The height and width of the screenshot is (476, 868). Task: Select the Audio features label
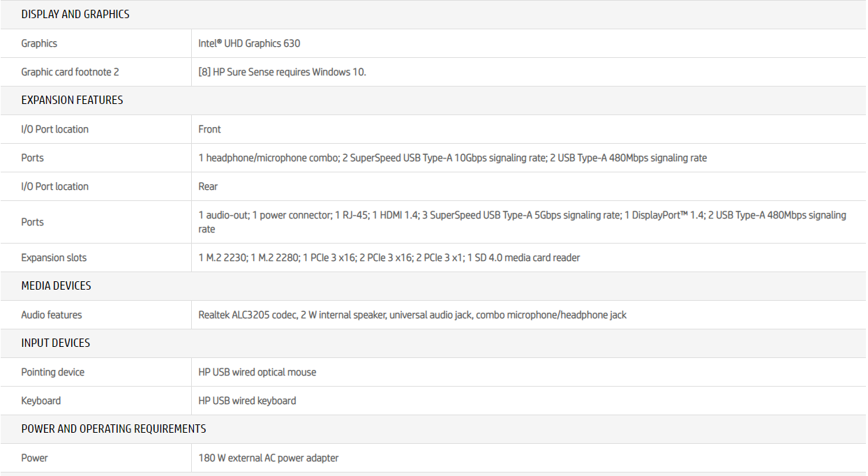coord(52,315)
